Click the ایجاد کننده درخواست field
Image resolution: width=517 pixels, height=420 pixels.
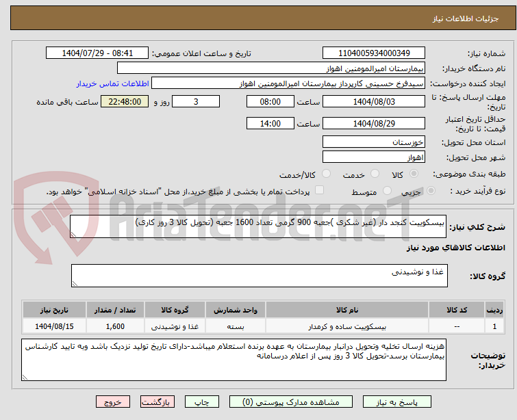288,83
